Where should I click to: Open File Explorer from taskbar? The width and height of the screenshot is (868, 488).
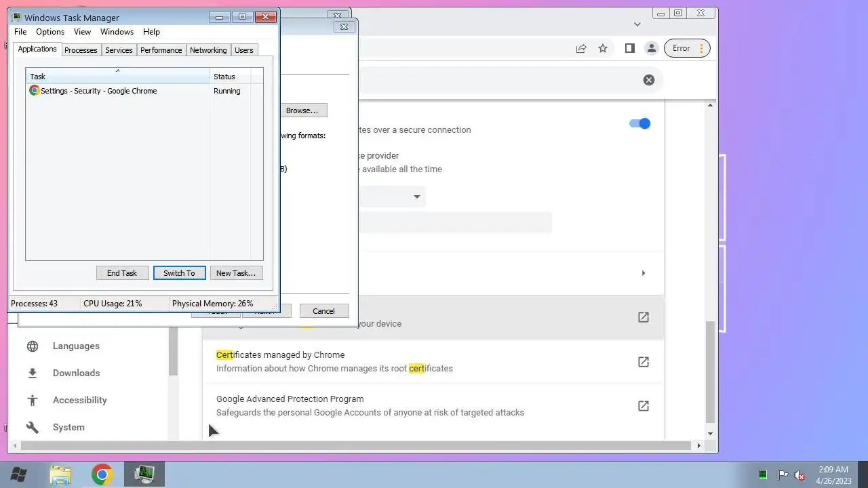(x=61, y=474)
